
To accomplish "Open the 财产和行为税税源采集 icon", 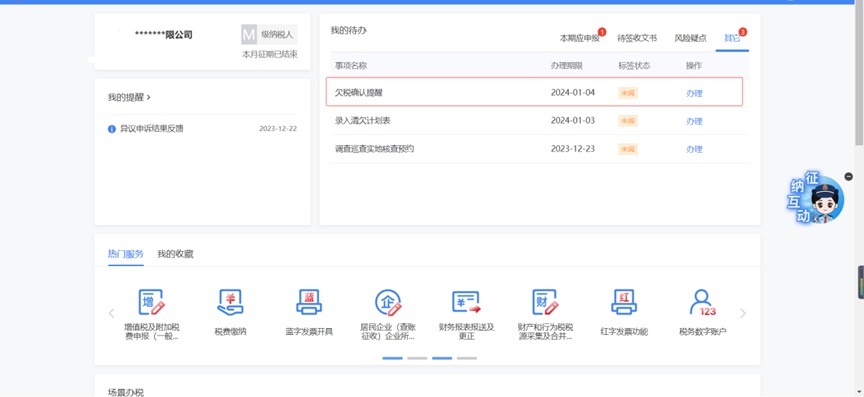I will pyautogui.click(x=546, y=302).
